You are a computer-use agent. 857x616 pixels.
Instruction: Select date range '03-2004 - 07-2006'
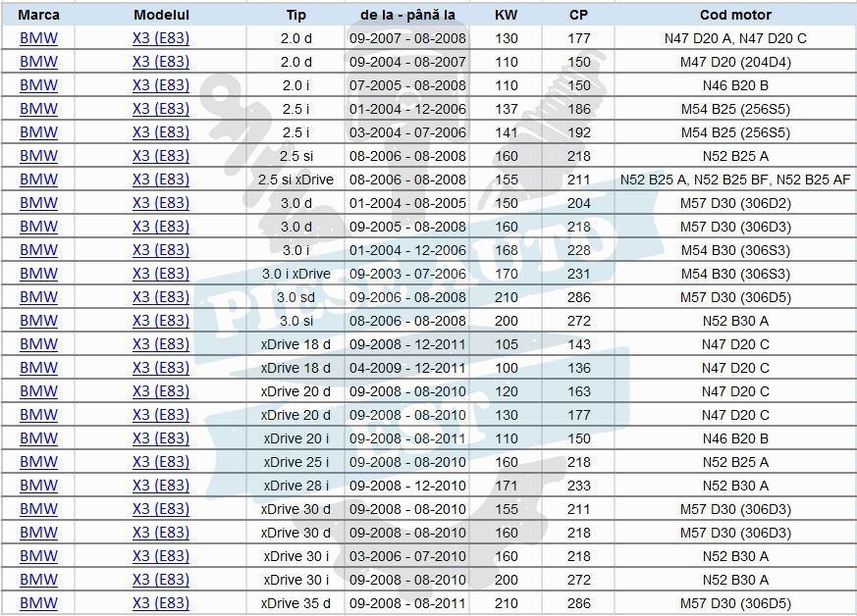pos(407,132)
